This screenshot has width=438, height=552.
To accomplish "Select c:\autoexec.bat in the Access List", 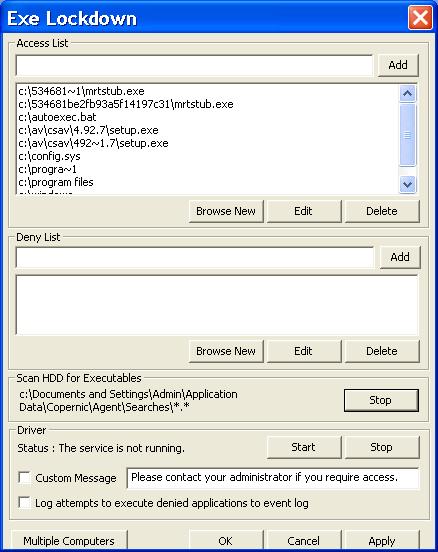I will [57, 117].
